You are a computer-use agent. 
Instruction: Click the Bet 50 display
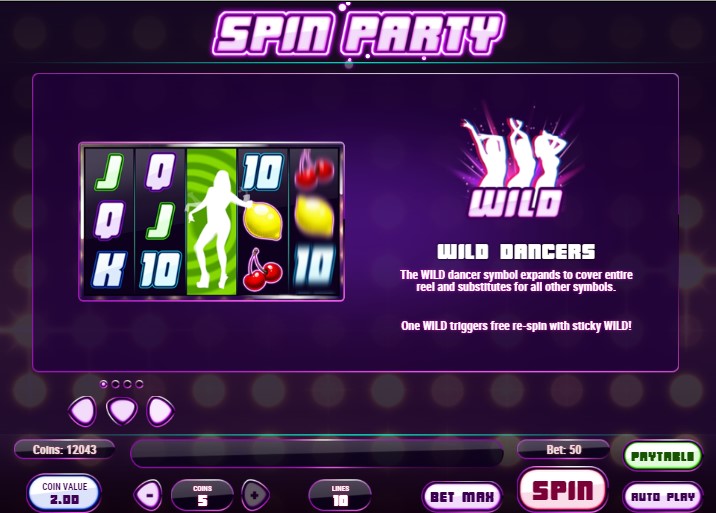[563, 450]
